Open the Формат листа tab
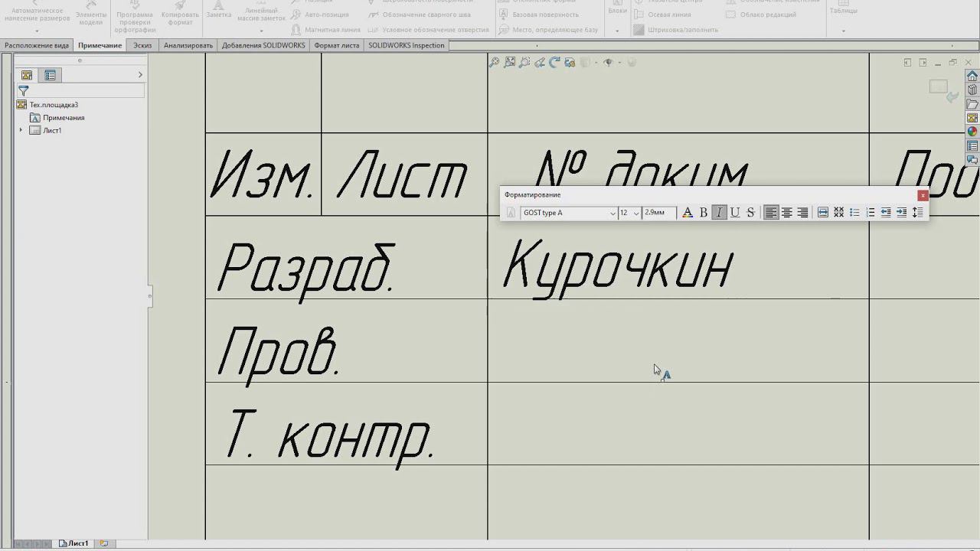Screen dimensions: 980x551 337,45
